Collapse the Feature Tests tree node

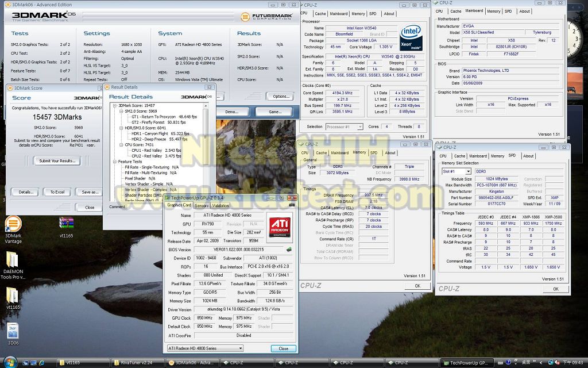tap(114, 162)
